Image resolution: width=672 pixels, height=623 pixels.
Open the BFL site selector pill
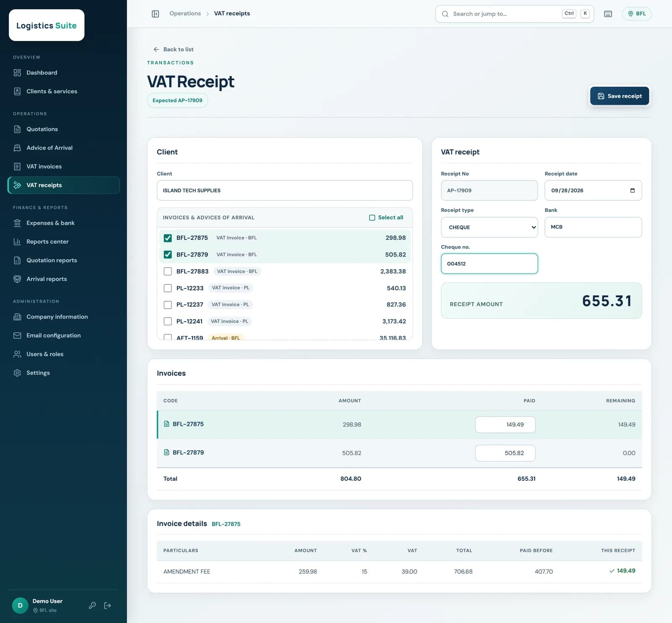coord(637,14)
